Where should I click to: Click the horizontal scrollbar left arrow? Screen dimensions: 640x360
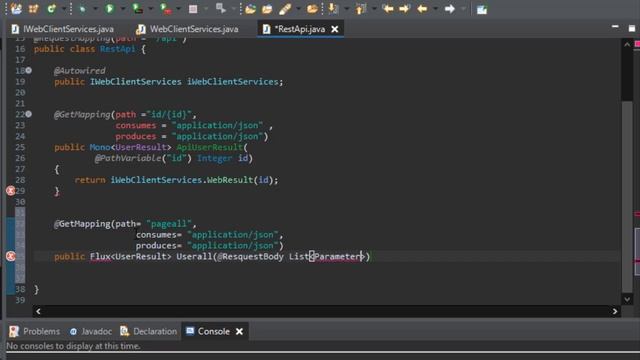[38, 311]
